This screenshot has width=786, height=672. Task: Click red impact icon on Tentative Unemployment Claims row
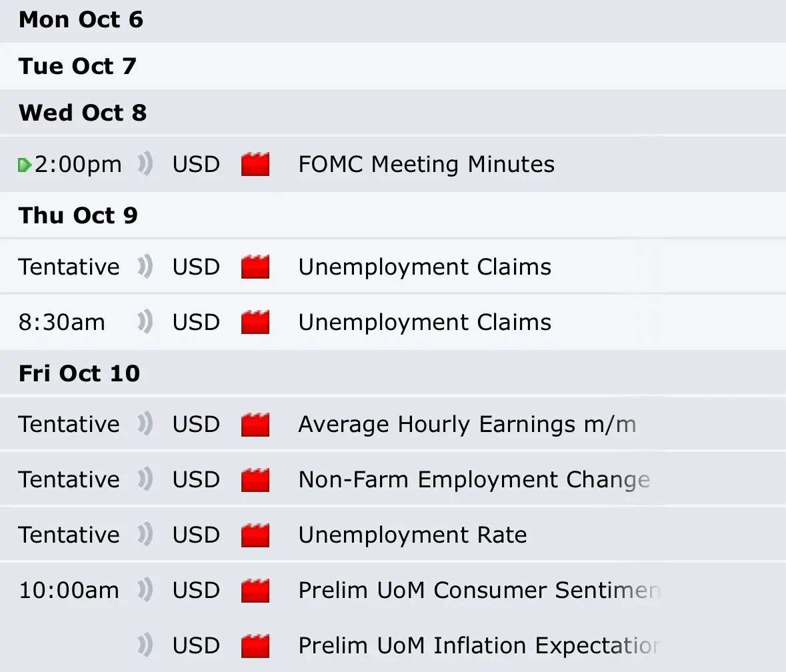tap(255, 267)
